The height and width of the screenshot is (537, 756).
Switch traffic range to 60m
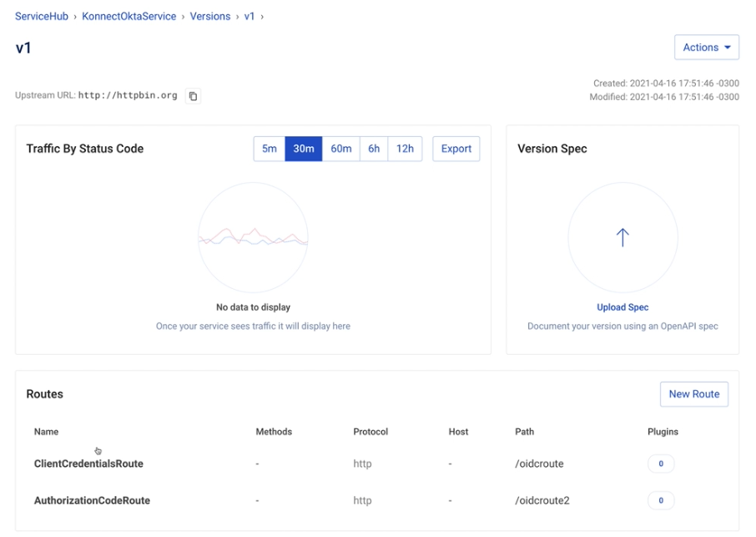coord(340,149)
